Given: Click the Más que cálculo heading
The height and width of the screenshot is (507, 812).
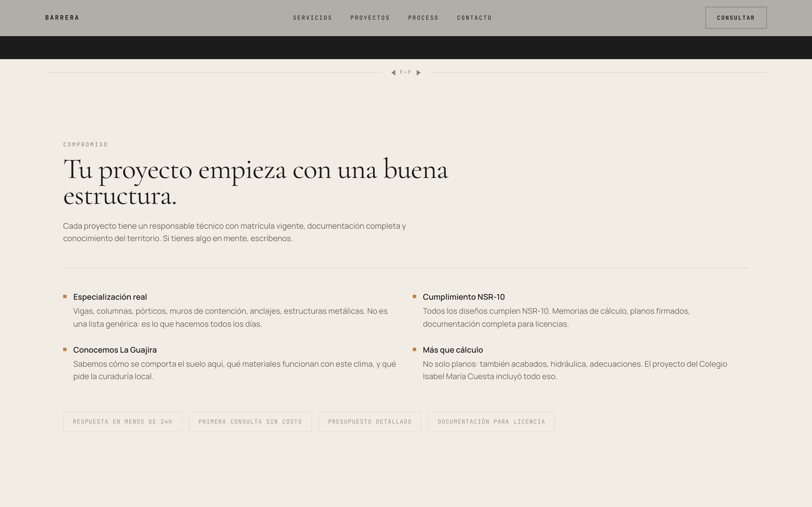Looking at the screenshot, I should point(453,350).
